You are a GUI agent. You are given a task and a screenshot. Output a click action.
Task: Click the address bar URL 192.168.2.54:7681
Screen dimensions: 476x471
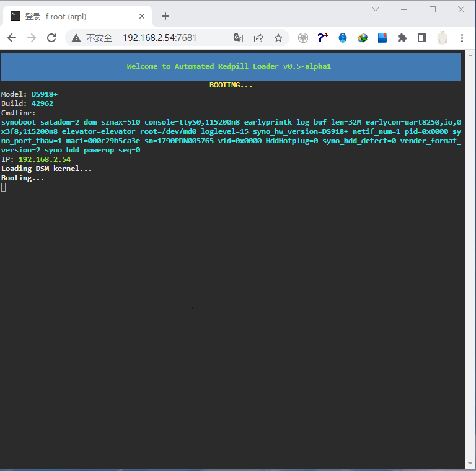[x=160, y=38]
